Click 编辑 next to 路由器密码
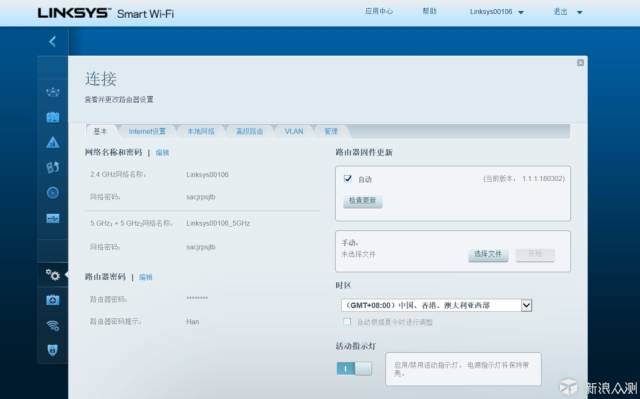The width and height of the screenshot is (640, 399). coord(146,277)
